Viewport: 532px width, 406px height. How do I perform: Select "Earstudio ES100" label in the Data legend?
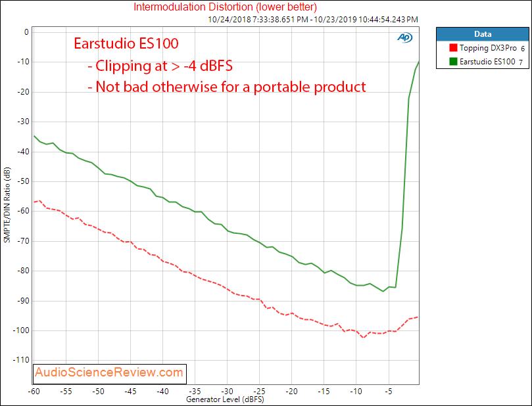487,62
